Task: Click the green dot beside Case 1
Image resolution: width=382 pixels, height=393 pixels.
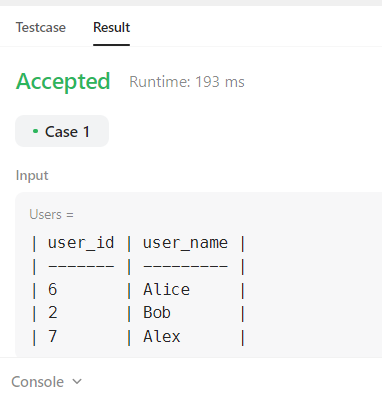Action: [35, 131]
